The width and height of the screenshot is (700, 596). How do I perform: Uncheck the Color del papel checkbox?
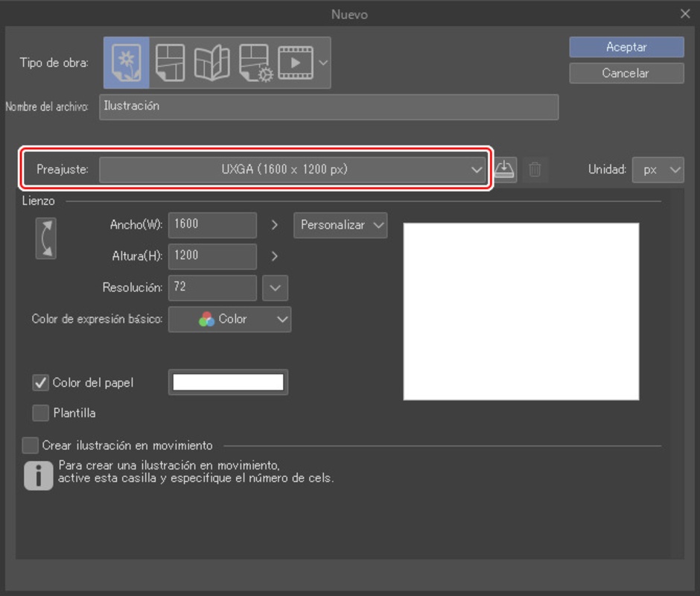click(x=41, y=382)
